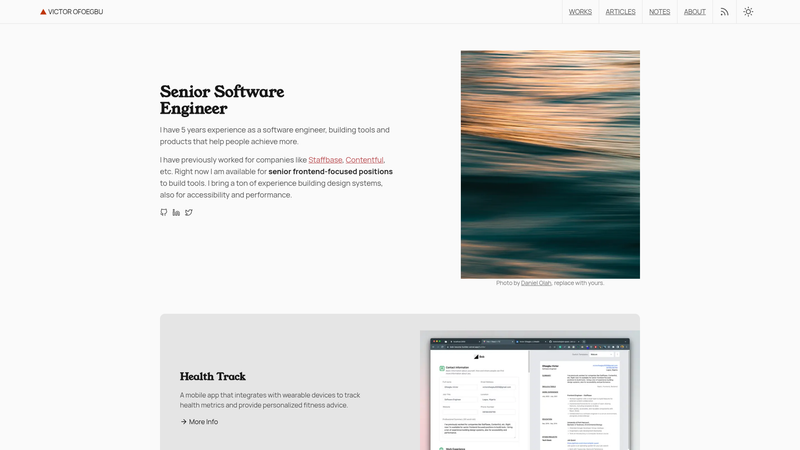Click the ocean waves hero photo
The width and height of the screenshot is (800, 450).
point(550,164)
